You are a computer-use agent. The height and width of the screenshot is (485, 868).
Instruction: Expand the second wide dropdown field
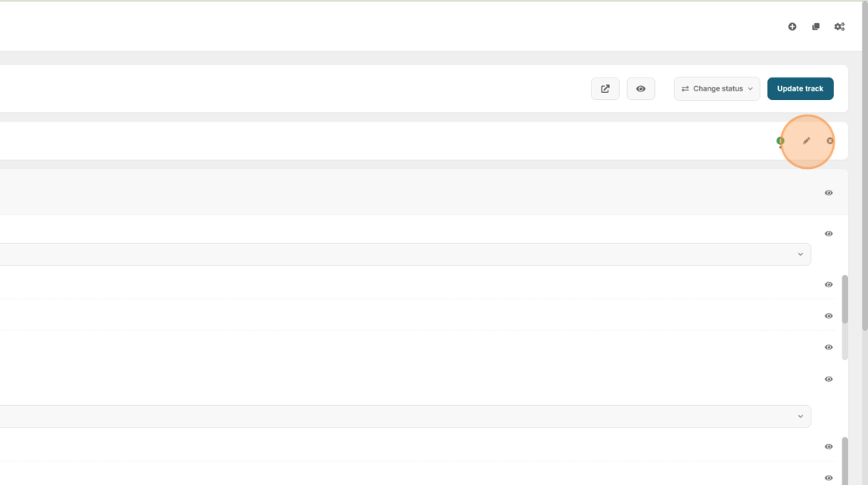coord(403,416)
